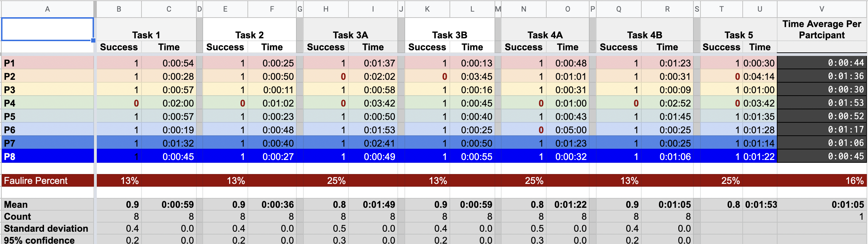Select the Count value 1 in column V

[x=822, y=216]
